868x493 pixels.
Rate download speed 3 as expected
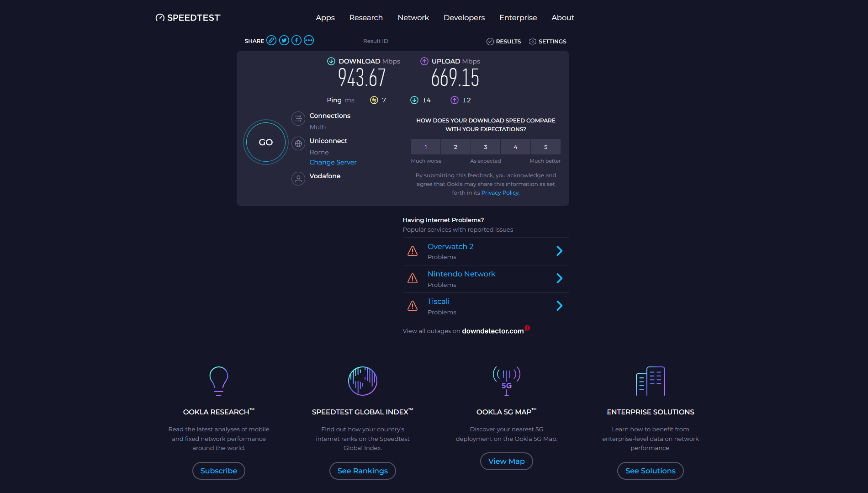pos(486,147)
